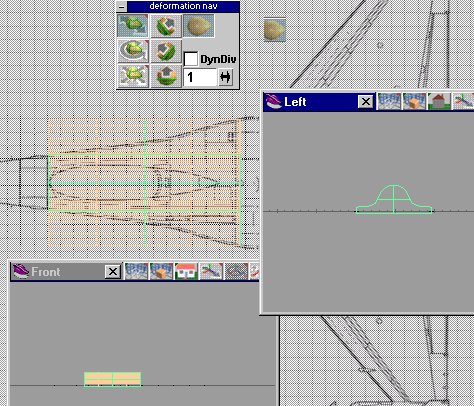Click the division count field showing 1
This screenshot has width=474, height=406.
[x=200, y=77]
